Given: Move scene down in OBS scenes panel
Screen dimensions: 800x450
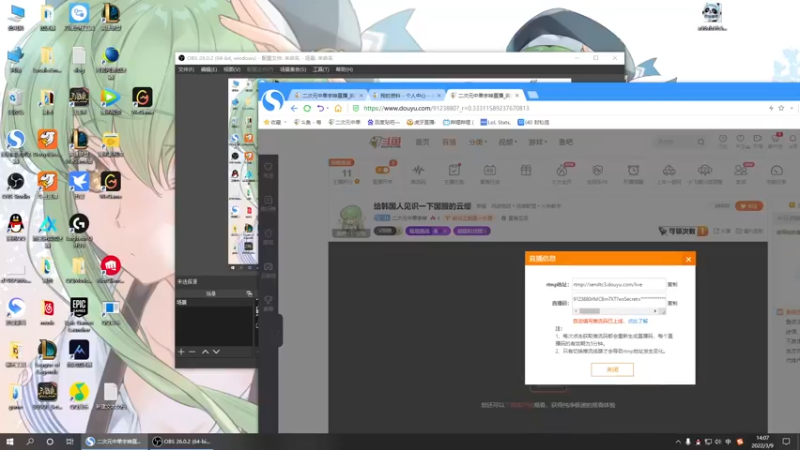Looking at the screenshot, I should (216, 352).
